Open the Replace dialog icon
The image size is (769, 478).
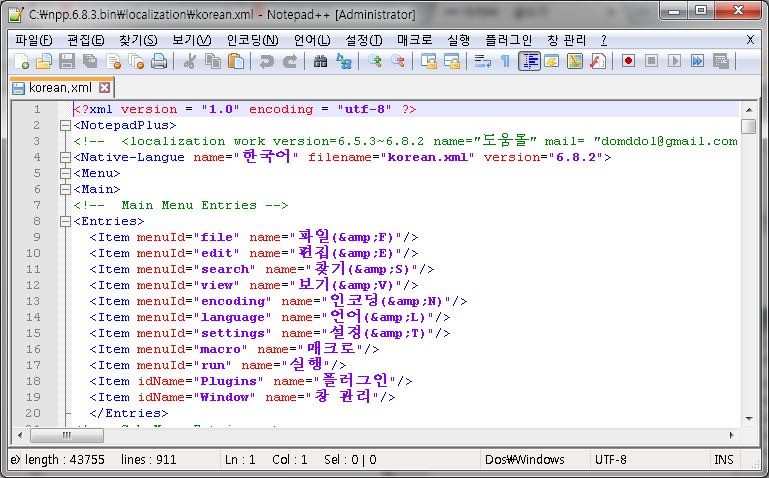pyautogui.click(x=344, y=61)
